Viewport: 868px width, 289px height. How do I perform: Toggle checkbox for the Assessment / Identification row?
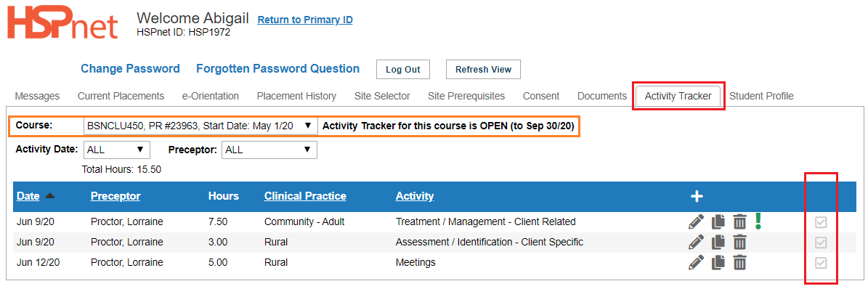(x=821, y=243)
